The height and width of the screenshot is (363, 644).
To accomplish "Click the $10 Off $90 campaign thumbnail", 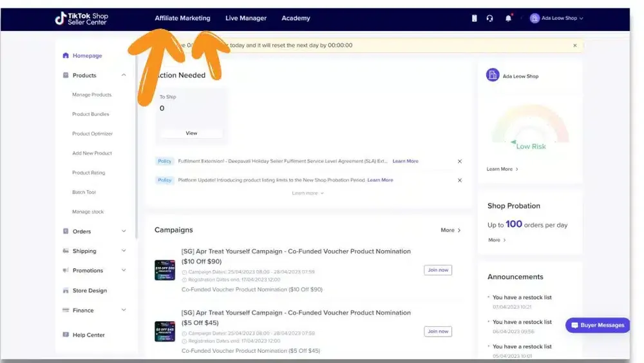I will tap(165, 270).
